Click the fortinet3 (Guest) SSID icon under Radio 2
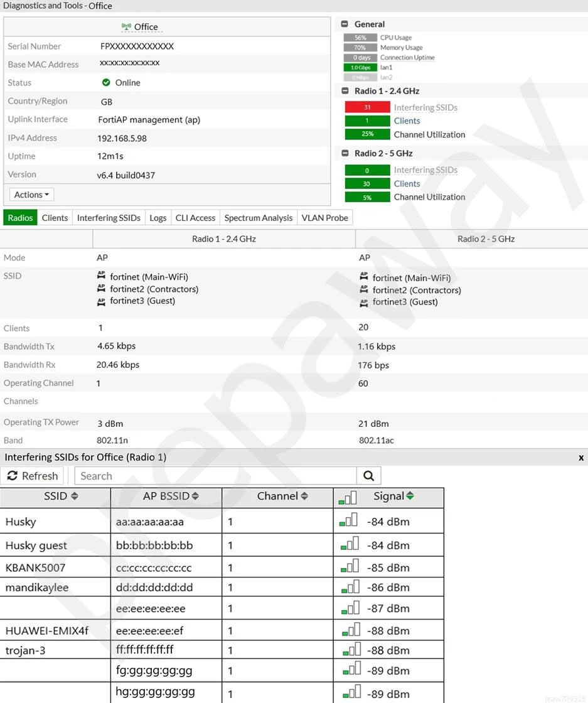This screenshot has height=703, width=588. [364, 302]
